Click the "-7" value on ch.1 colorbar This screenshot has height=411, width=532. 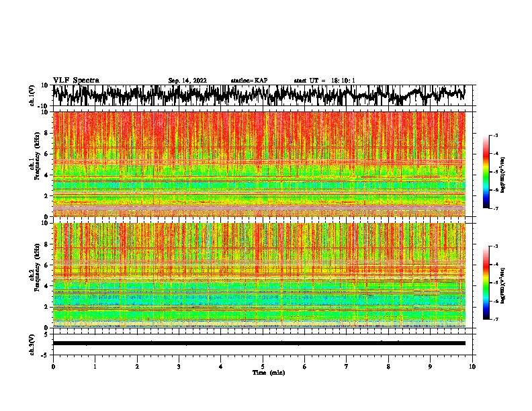point(496,208)
